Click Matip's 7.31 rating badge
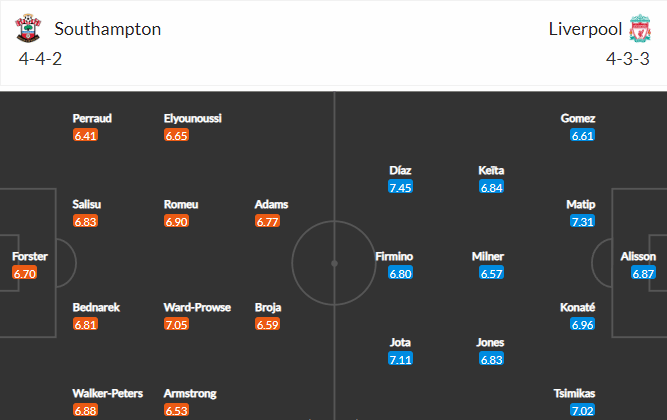The image size is (667, 420). point(582,221)
